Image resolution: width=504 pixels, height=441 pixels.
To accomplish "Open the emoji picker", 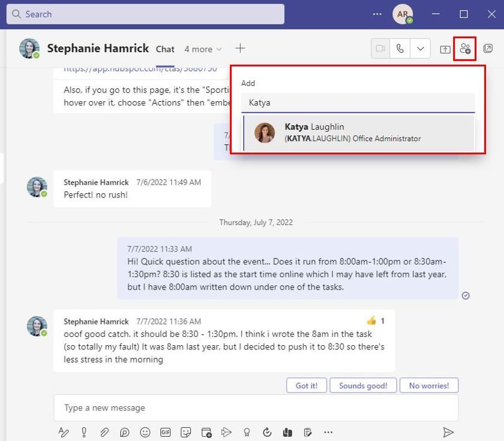I will (145, 432).
